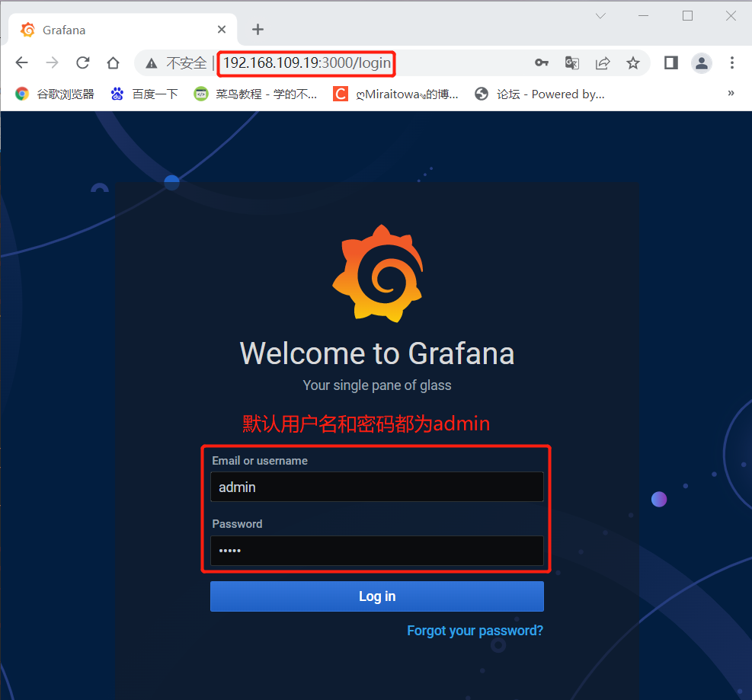Click the share page icon
The height and width of the screenshot is (700, 752).
tap(603, 62)
